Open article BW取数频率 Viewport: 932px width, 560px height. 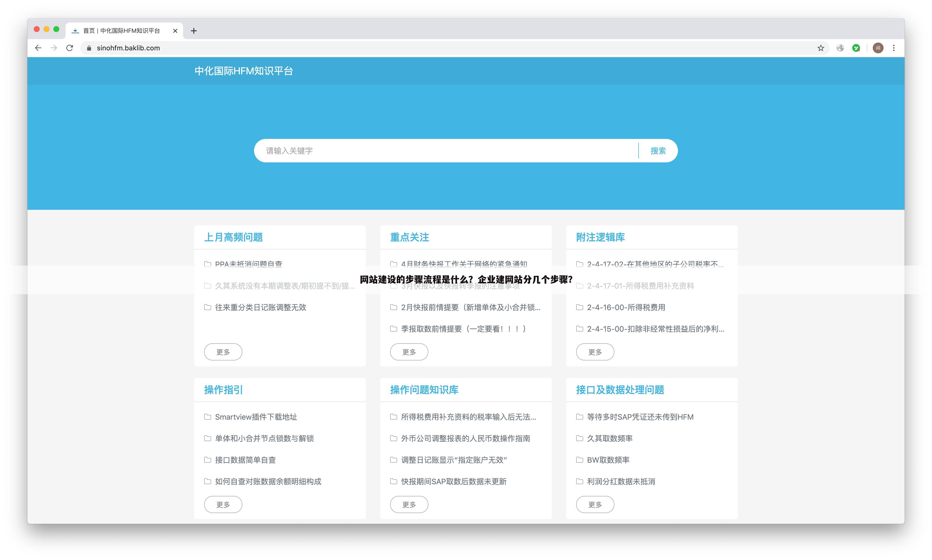pos(608,460)
